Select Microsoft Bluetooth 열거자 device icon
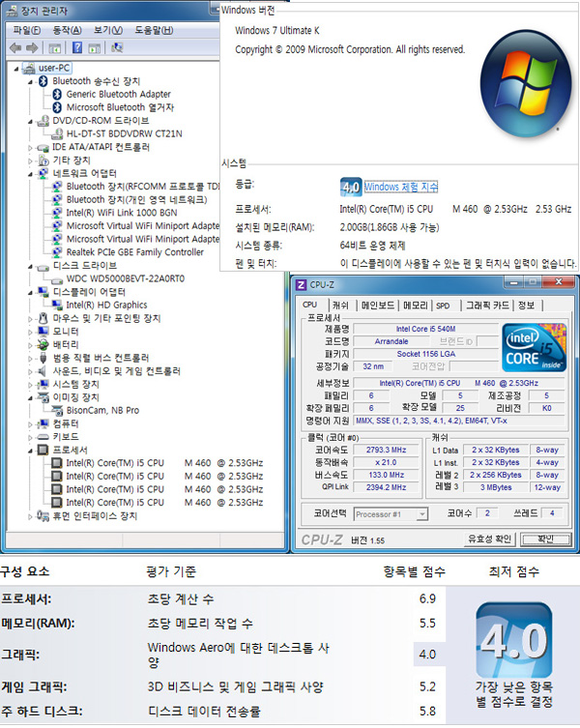The height and width of the screenshot is (728, 580). tap(57, 107)
